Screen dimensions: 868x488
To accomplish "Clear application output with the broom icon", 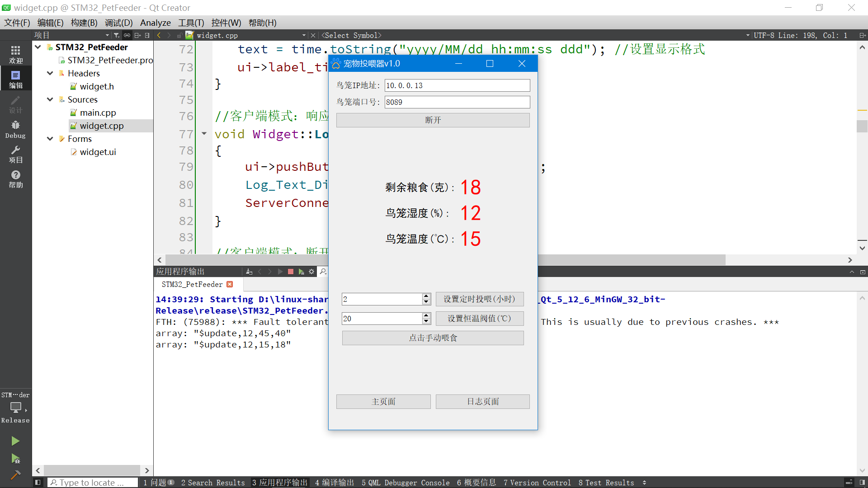I will click(249, 272).
